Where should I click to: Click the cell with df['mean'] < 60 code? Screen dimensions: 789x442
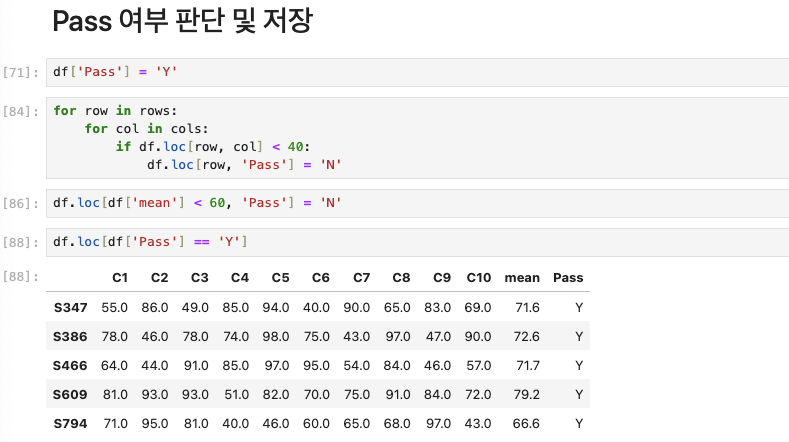coord(418,203)
